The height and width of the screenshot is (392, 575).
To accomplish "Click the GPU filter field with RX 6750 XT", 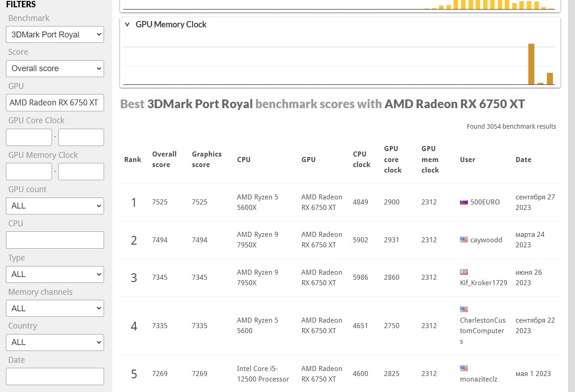I will 55,103.
